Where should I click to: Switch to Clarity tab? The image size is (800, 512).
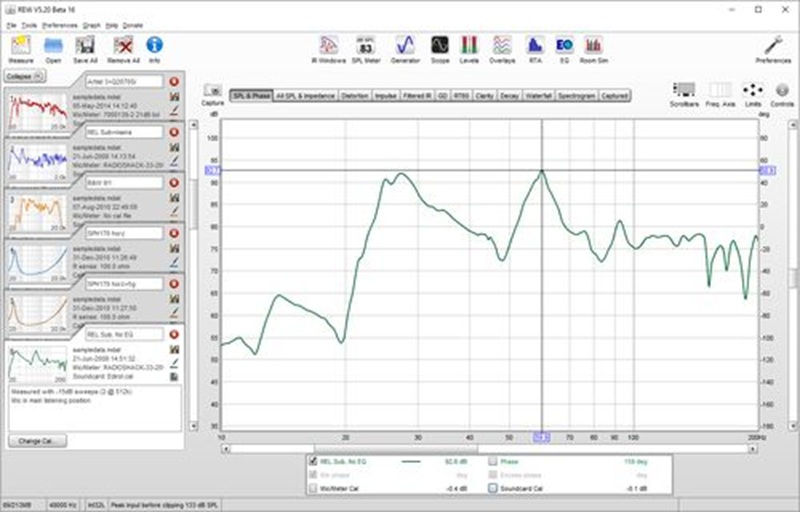(485, 96)
